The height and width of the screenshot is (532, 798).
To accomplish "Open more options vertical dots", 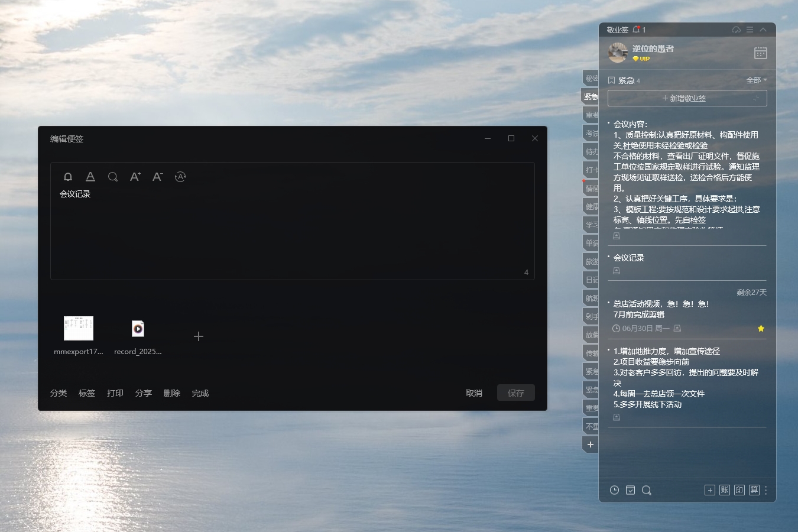I will (x=766, y=490).
